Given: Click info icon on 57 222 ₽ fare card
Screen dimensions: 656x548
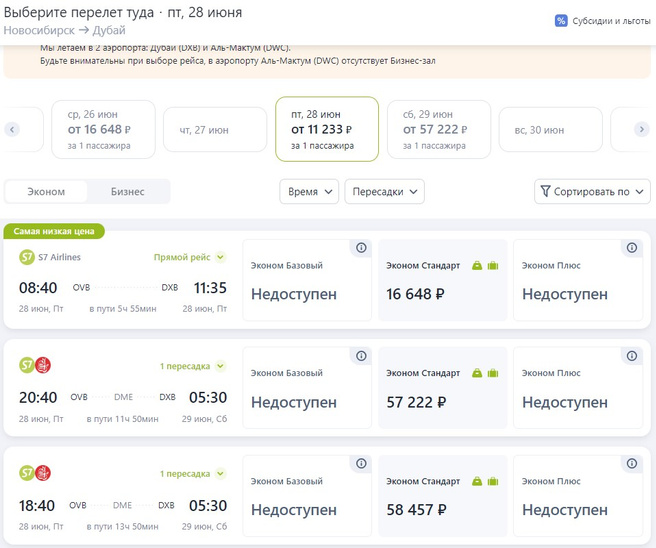Looking at the screenshot, I should click(496, 356).
